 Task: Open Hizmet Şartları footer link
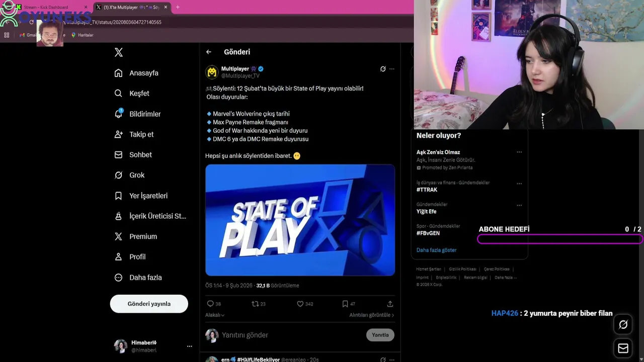click(x=429, y=269)
